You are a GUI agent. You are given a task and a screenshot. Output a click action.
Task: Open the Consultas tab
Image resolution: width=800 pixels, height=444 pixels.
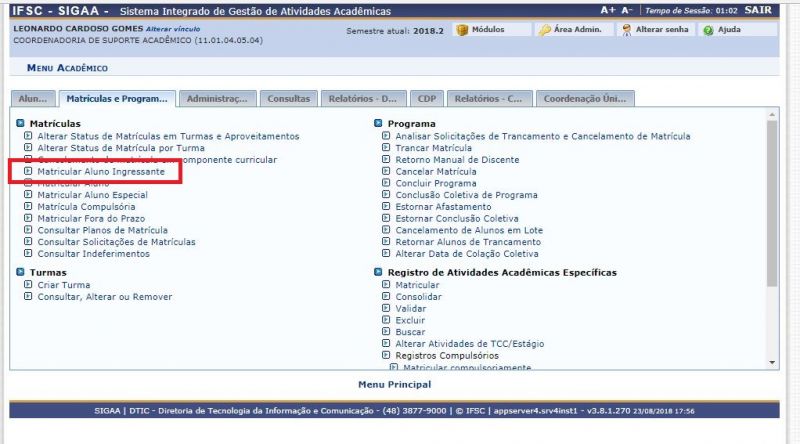point(289,99)
